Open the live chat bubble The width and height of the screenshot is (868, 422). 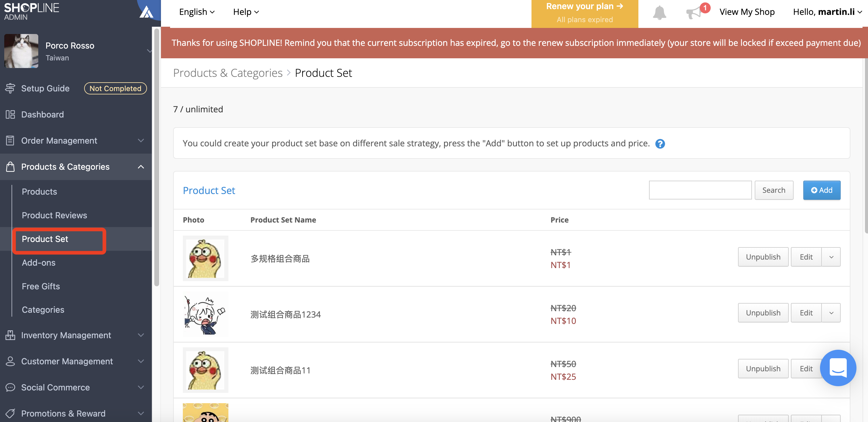[x=838, y=368]
